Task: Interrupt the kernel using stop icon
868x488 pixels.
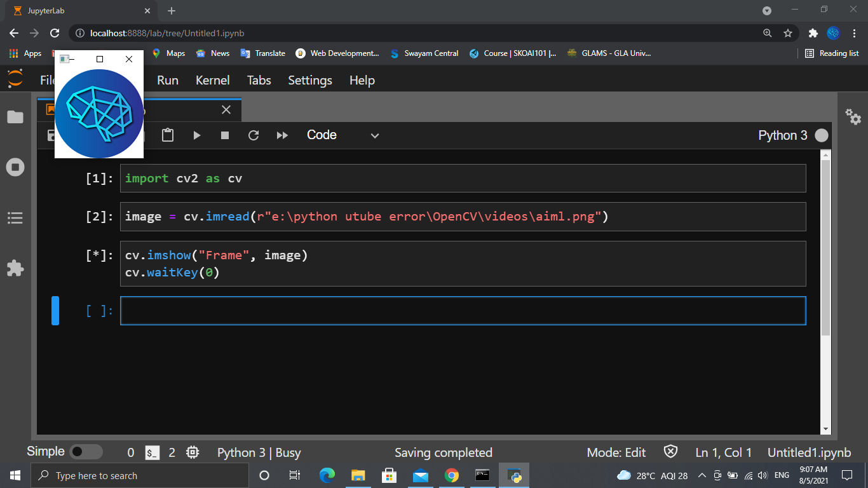Action: [224, 135]
